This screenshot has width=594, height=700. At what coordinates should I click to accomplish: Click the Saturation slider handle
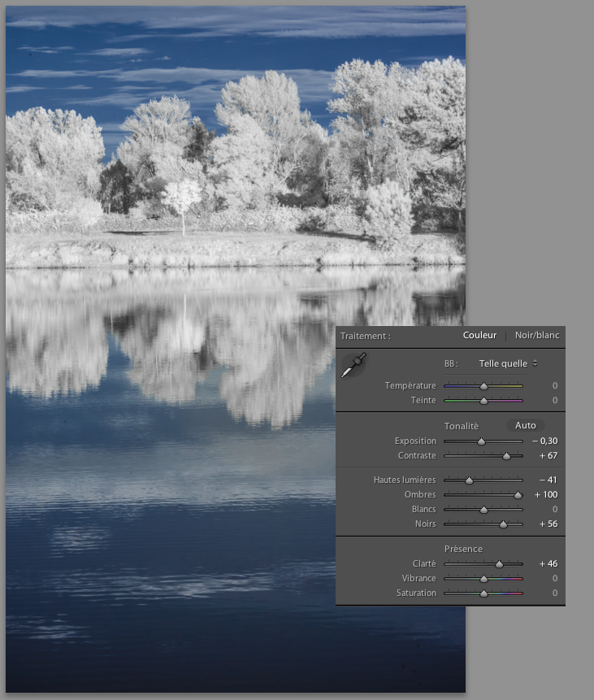(483, 593)
